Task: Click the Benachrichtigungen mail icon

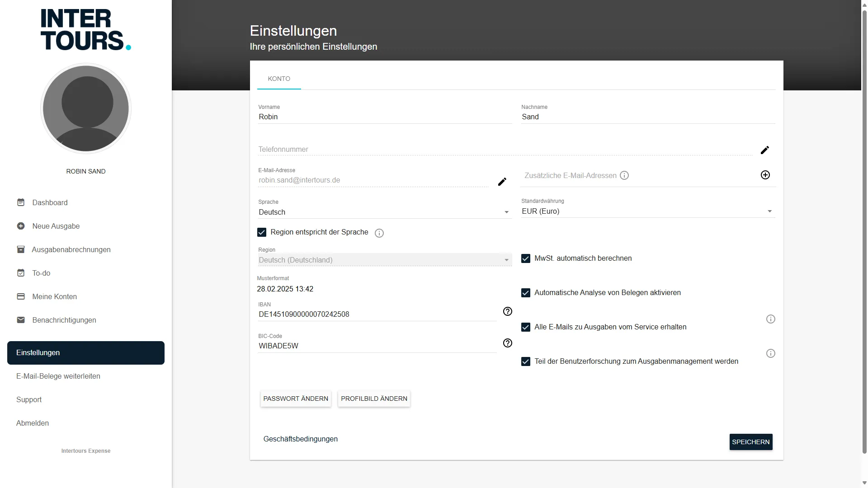Action: tap(21, 320)
